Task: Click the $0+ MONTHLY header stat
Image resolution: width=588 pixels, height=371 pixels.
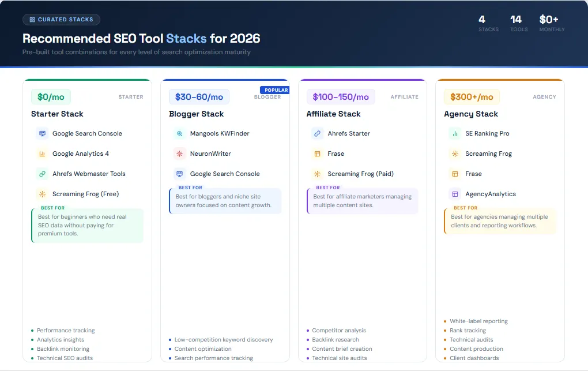Action: (x=552, y=23)
